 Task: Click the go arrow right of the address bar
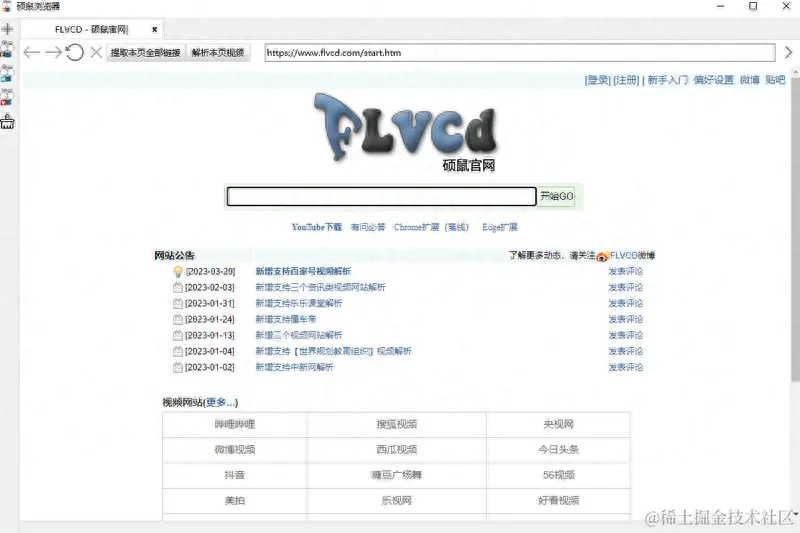pyautogui.click(x=788, y=52)
